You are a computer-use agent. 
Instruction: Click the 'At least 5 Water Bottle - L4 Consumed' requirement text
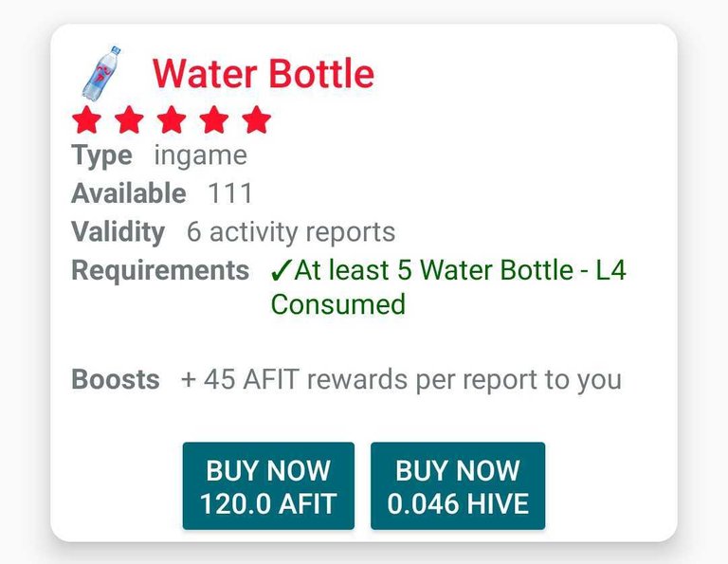click(448, 287)
